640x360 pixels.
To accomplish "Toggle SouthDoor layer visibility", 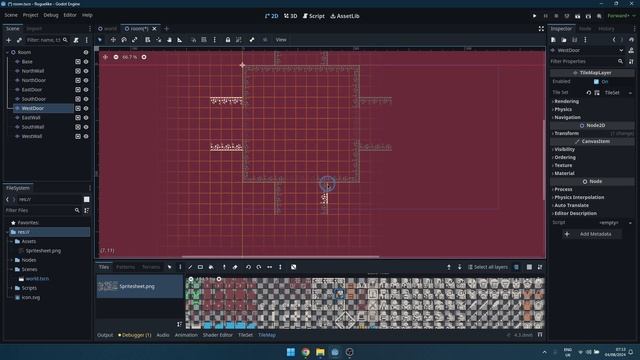I will pos(86,99).
